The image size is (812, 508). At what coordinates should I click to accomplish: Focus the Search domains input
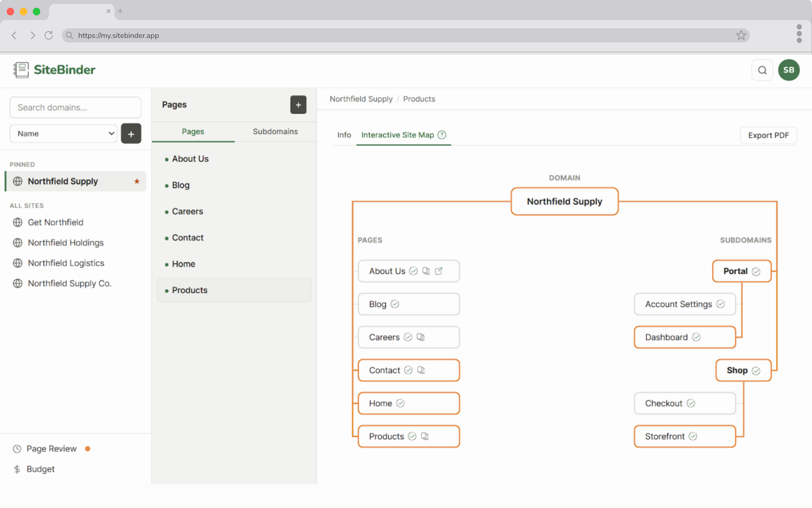pos(76,108)
